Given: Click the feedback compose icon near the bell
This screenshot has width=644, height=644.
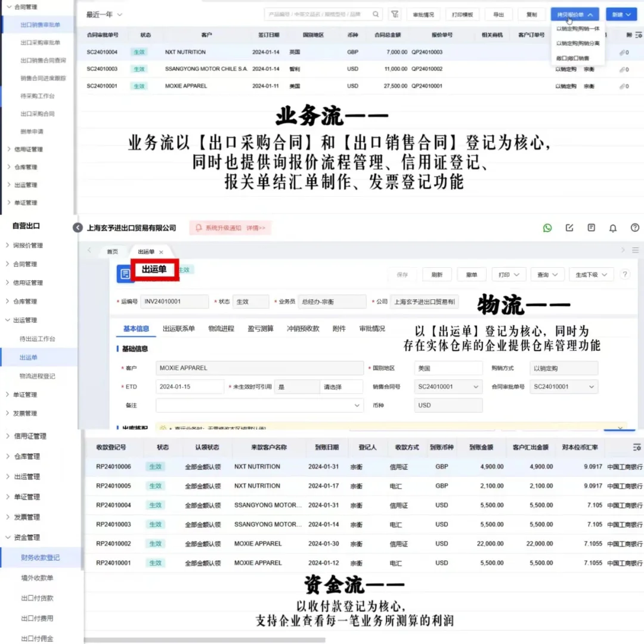Looking at the screenshot, I should pos(568,227).
